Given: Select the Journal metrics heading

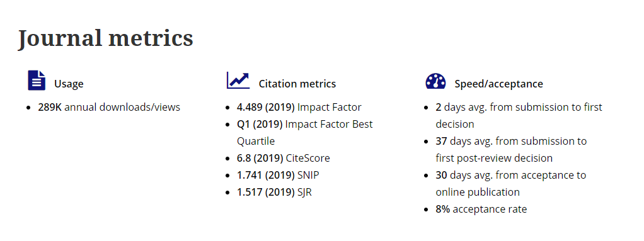Looking at the screenshot, I should click(x=106, y=38).
